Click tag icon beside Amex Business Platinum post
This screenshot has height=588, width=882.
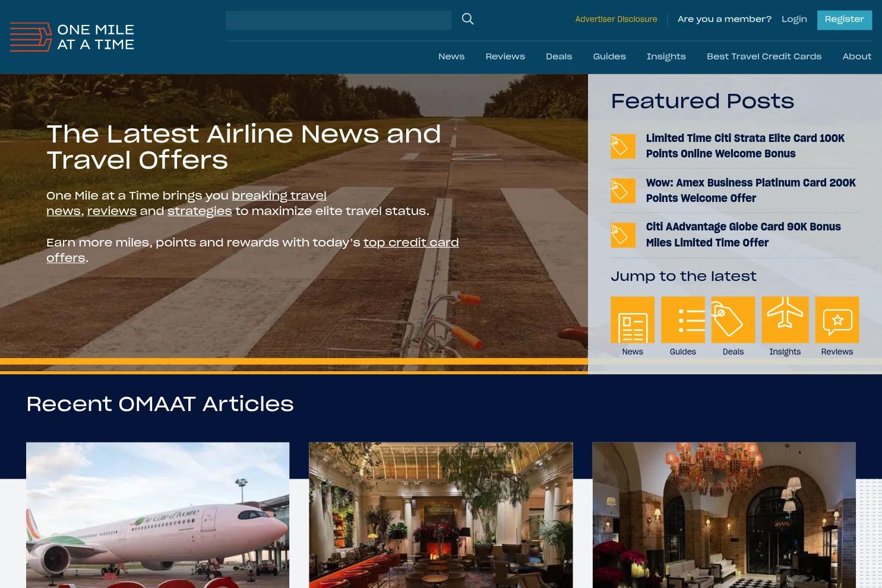[623, 191]
